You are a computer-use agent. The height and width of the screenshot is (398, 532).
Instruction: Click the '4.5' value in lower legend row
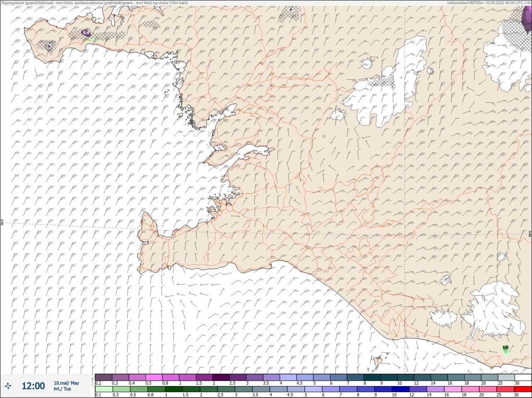pos(291,395)
